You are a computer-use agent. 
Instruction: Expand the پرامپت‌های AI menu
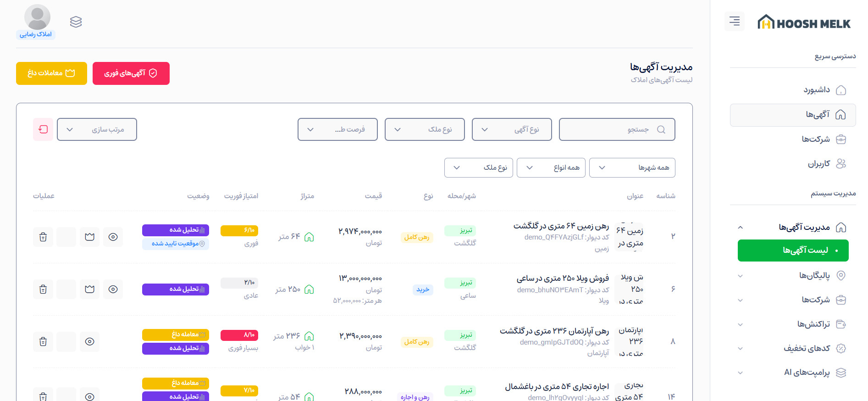pos(793,373)
